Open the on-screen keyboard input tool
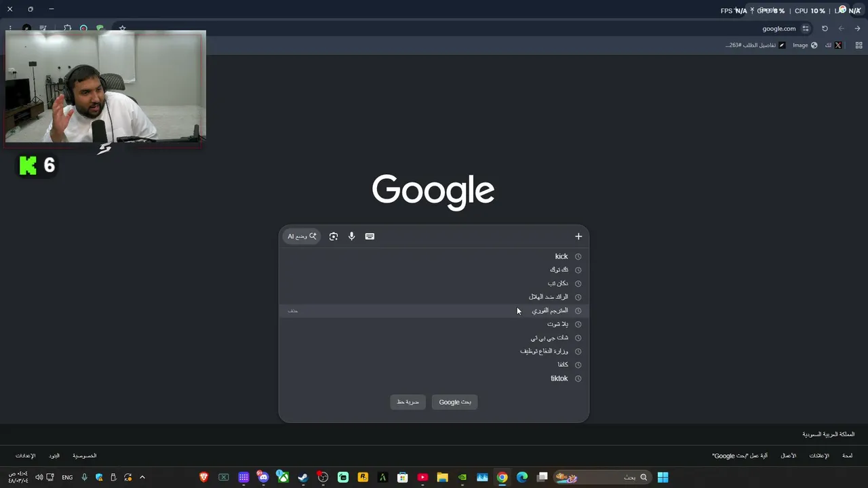Image resolution: width=868 pixels, height=488 pixels. tap(370, 237)
